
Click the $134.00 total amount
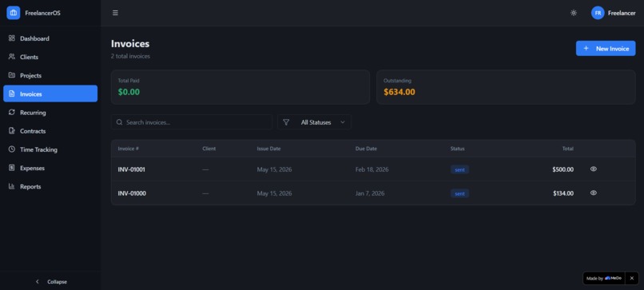pos(563,193)
